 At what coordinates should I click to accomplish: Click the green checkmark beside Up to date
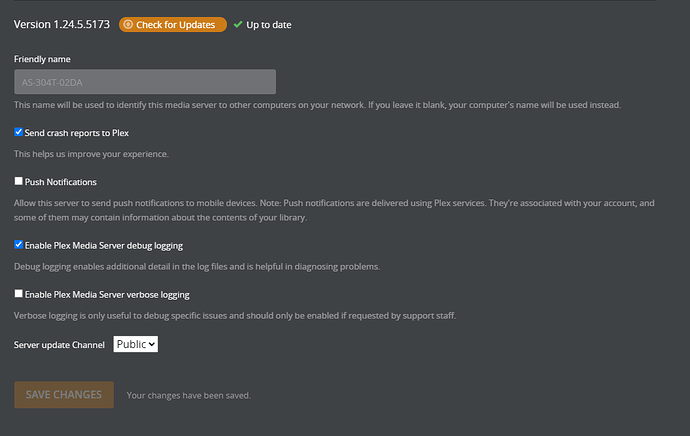[238, 24]
